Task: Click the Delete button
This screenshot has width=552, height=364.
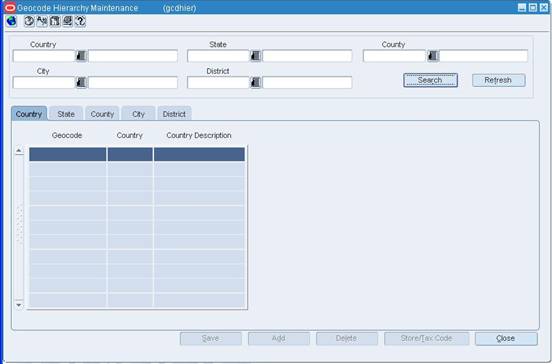Action: point(347,339)
